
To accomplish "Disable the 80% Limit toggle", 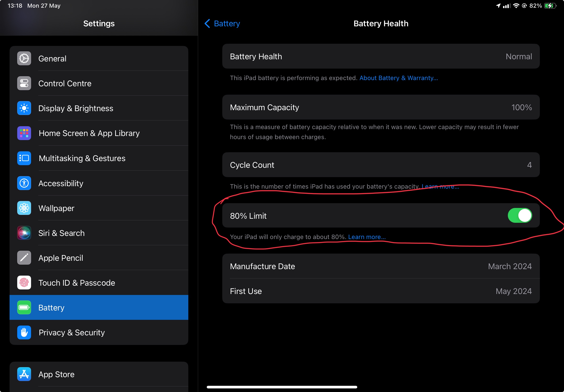I will pyautogui.click(x=520, y=216).
